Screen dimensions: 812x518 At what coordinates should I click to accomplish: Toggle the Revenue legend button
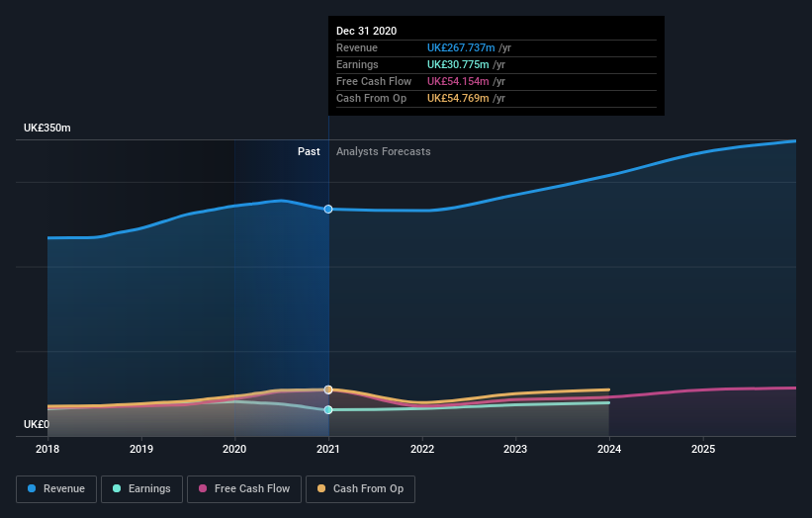(x=56, y=489)
